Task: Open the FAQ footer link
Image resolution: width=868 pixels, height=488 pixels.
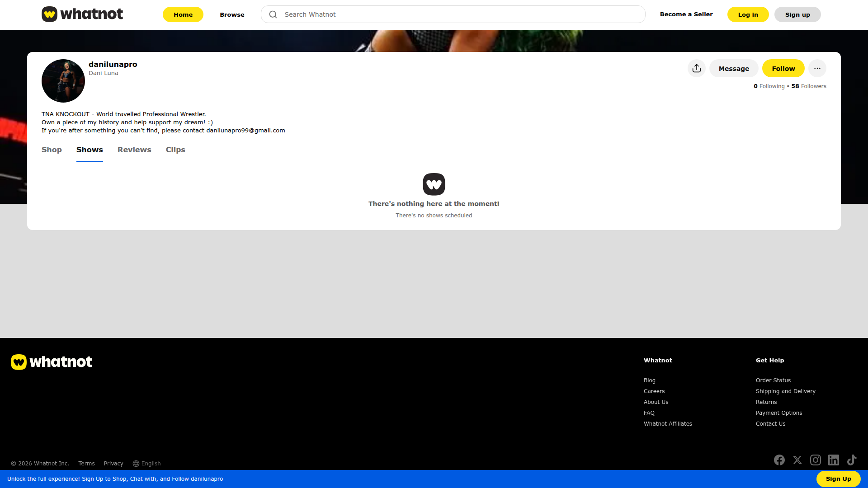Action: point(649,413)
